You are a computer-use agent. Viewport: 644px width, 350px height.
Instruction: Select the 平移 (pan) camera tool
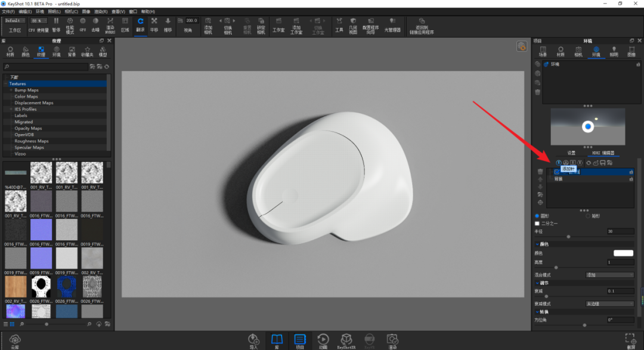[x=154, y=25]
